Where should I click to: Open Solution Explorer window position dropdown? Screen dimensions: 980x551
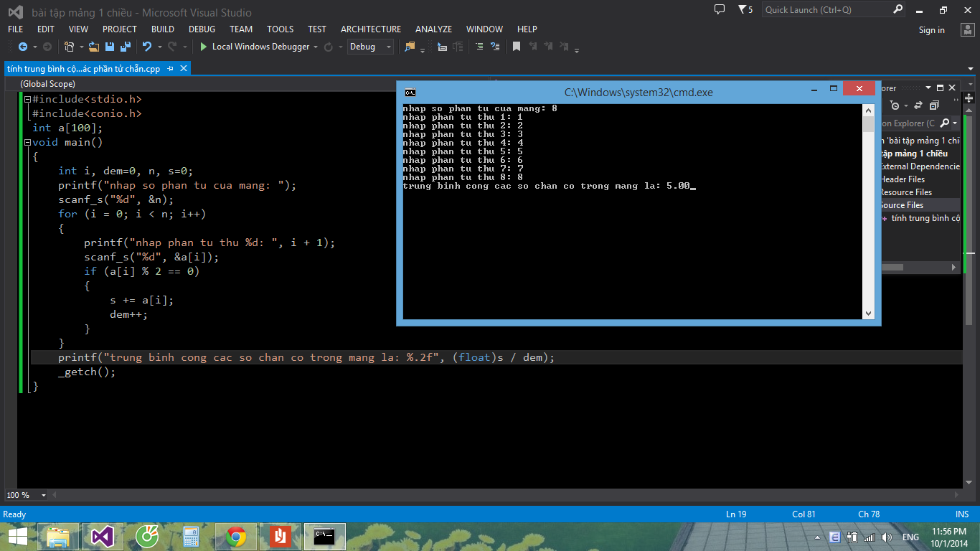(x=928, y=88)
